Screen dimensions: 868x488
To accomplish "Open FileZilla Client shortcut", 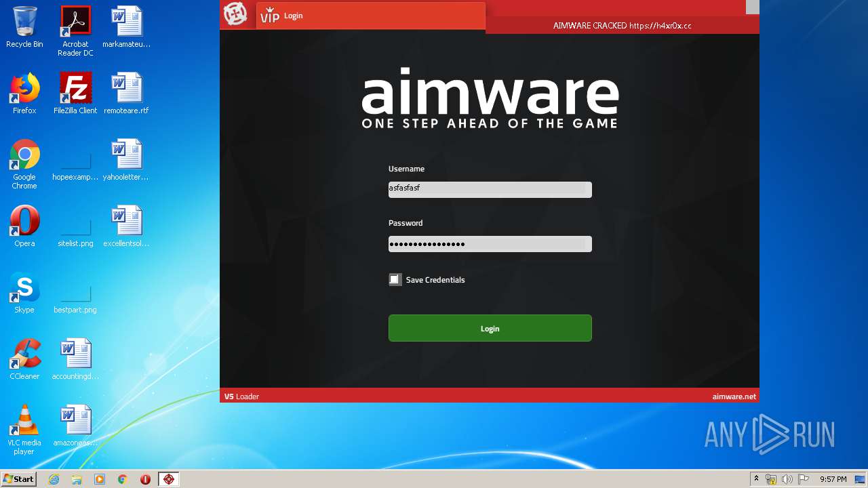I will coord(75,94).
